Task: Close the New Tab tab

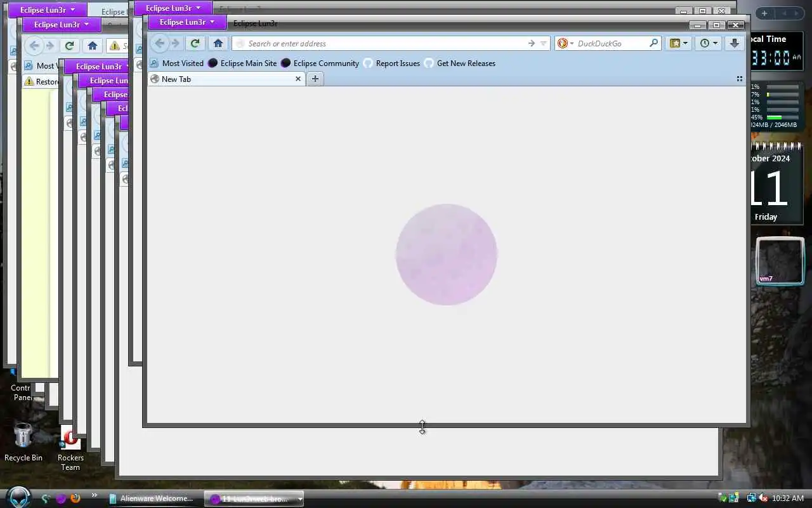Action: click(298, 79)
